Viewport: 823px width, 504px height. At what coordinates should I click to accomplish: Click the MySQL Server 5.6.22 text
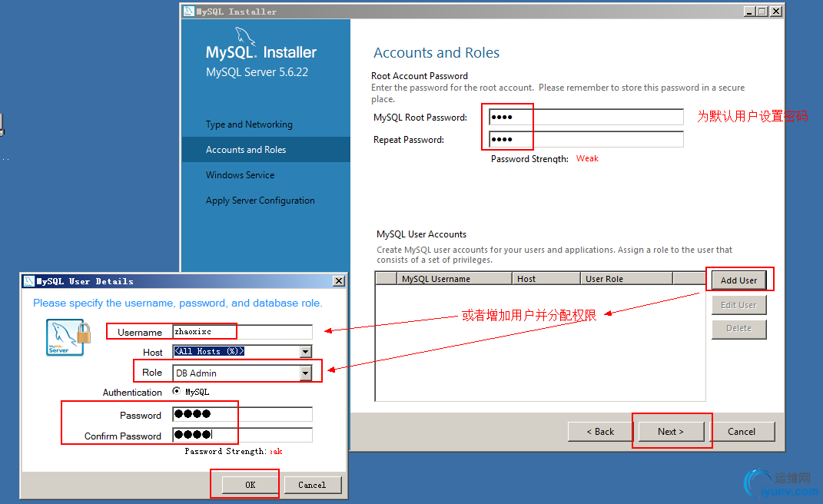click(257, 72)
